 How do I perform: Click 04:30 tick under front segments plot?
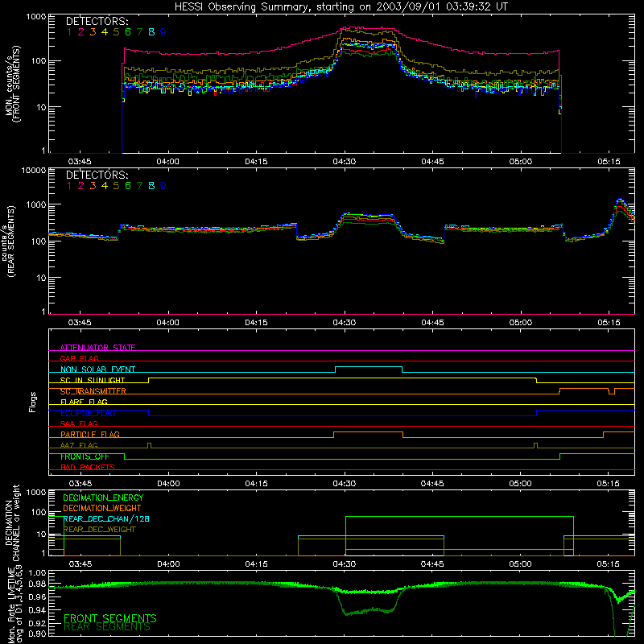point(345,162)
